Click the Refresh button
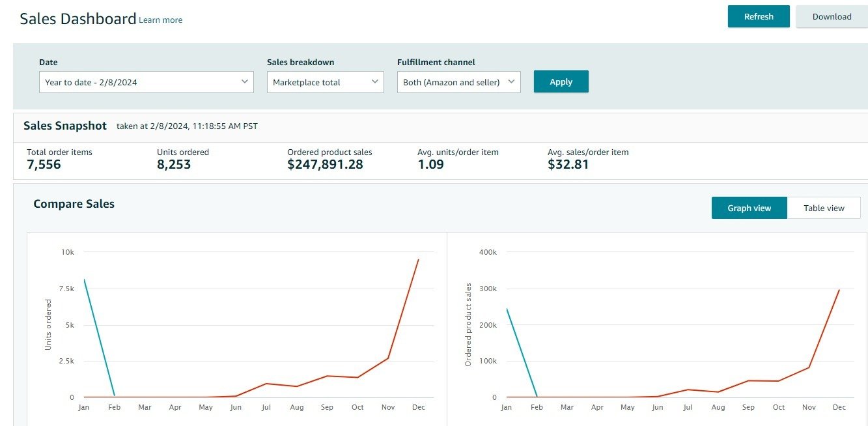 (x=758, y=16)
